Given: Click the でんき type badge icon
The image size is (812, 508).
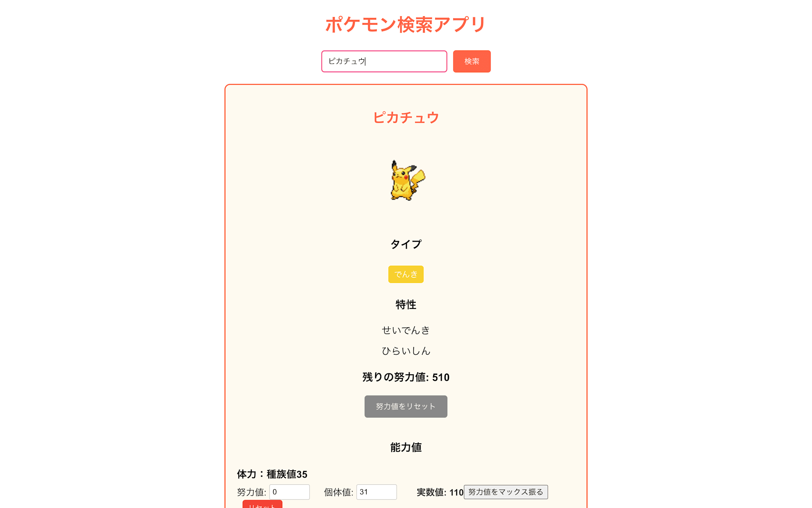Looking at the screenshot, I should point(406,274).
